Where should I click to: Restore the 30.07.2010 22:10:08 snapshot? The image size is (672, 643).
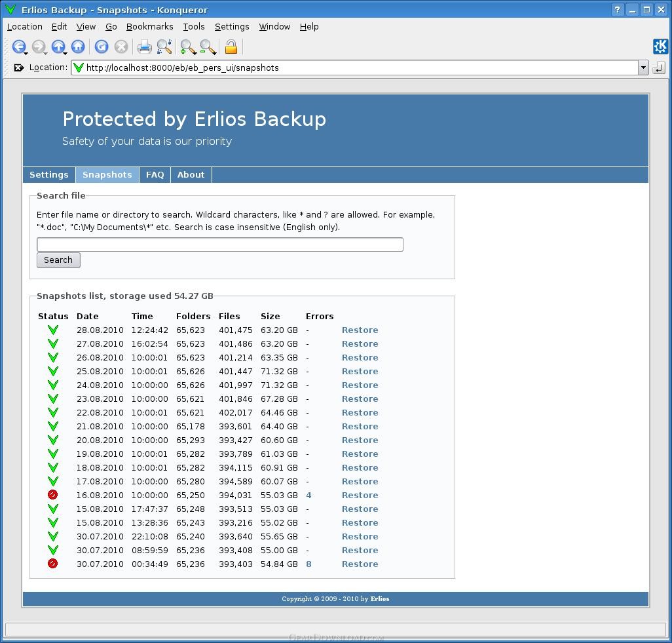click(x=360, y=536)
